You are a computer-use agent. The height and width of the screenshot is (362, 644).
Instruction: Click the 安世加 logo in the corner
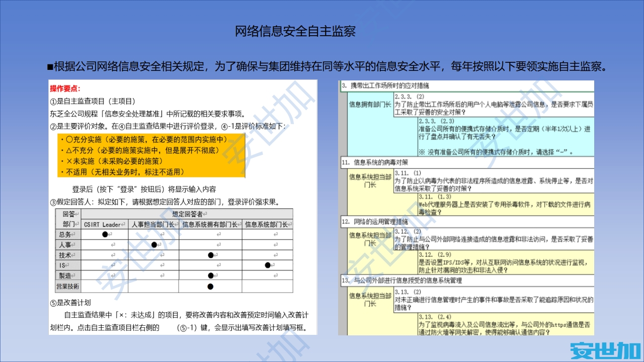click(605, 350)
